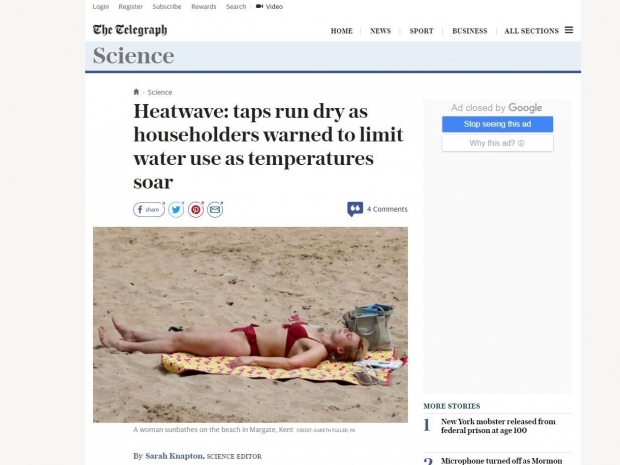Viewport: 620px width, 465px height.
Task: Open the SPORT section
Action: coord(421,31)
